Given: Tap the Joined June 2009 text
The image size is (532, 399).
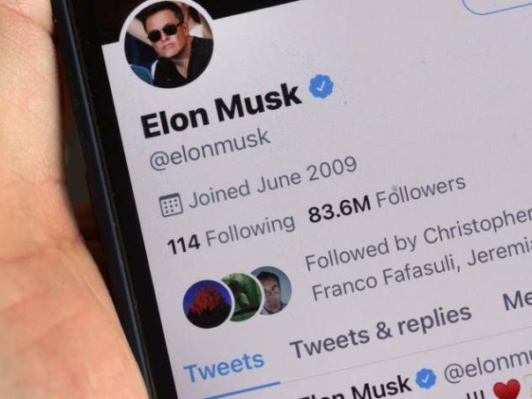Looking at the screenshot, I should (x=273, y=181).
